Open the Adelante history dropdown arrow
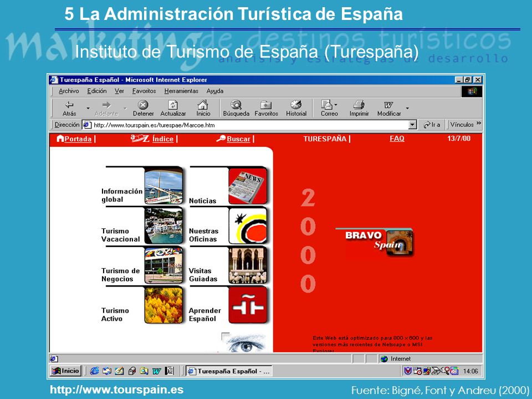The image size is (532, 399). coord(125,108)
